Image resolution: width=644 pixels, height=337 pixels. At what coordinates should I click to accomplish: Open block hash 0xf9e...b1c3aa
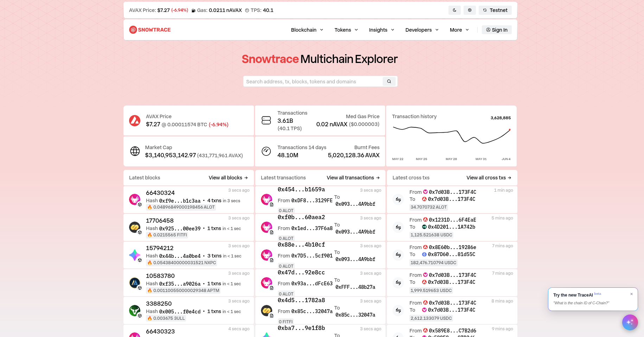(x=180, y=201)
